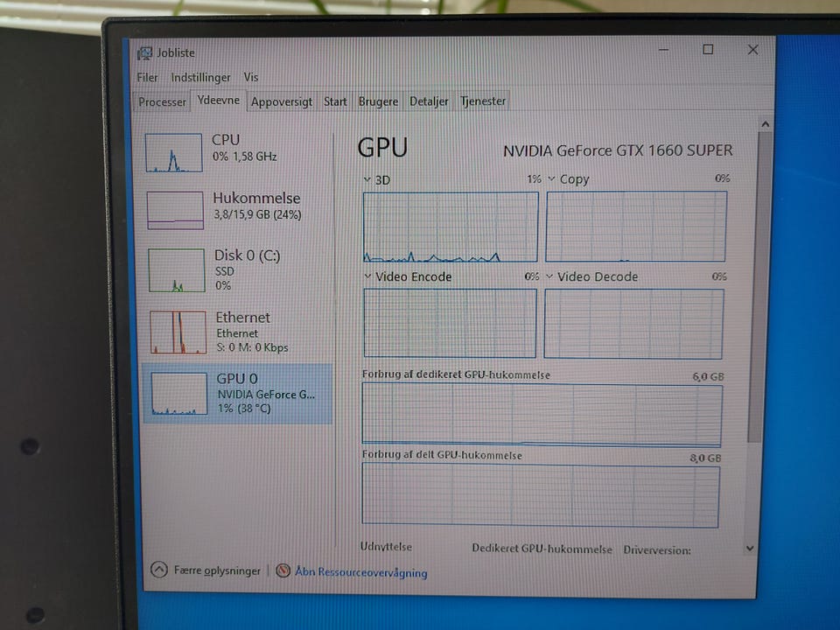840x630 pixels.
Task: Select the CPU mini graph thumbnail
Action: click(174, 152)
